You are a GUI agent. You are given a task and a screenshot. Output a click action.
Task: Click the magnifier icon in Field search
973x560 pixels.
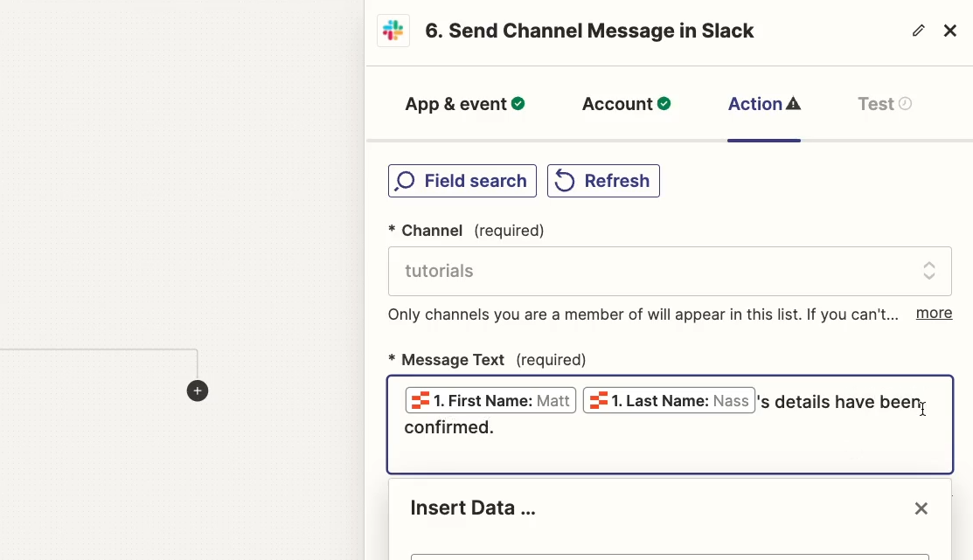click(405, 181)
